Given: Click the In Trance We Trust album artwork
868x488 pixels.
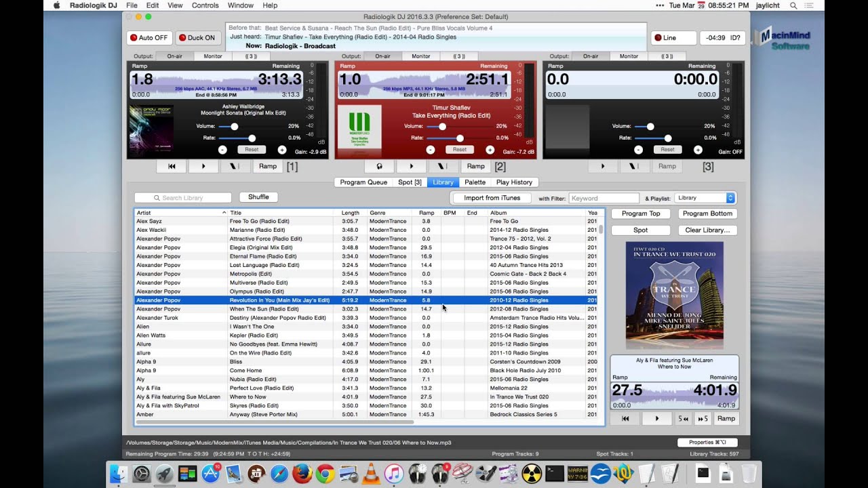Looking at the screenshot, I should coord(674,296).
